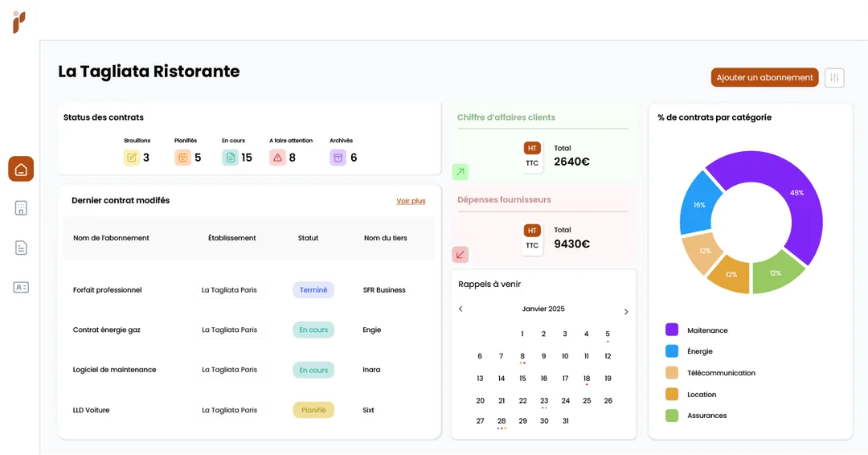
Task: Open the establishments building sidebar icon
Action: 21,208
